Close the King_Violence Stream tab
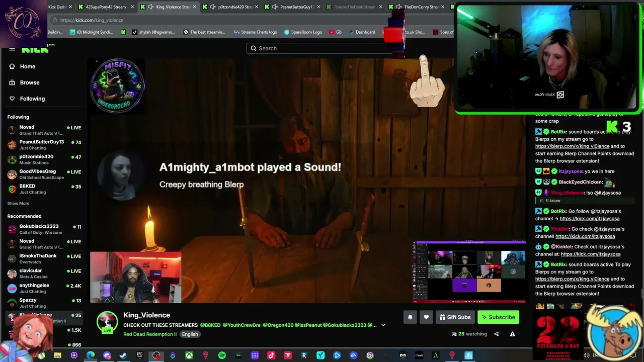This screenshot has width=644, height=362. (195, 7)
